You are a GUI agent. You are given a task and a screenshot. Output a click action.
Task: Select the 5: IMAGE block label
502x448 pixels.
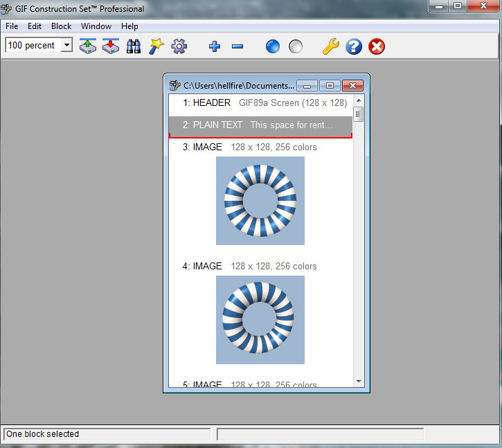(202, 384)
